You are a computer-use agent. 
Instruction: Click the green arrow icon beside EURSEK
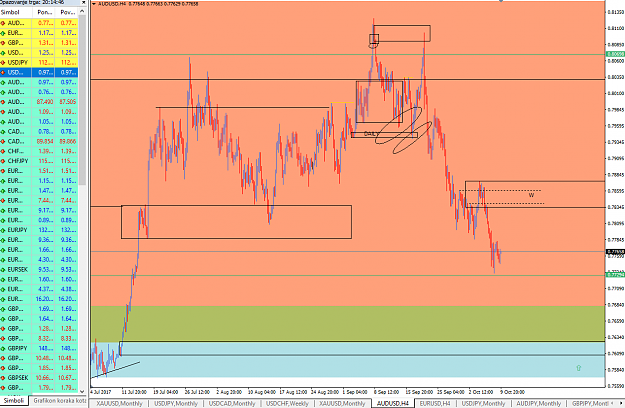[x=3, y=269]
